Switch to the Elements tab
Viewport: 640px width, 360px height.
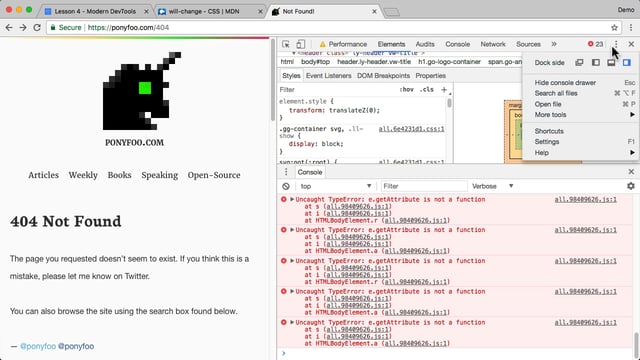[391, 44]
